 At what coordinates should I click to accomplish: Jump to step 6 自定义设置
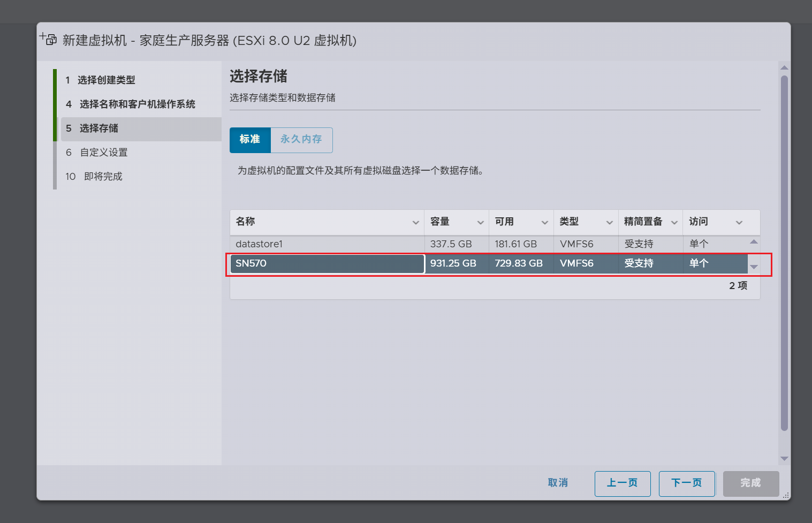(x=103, y=153)
